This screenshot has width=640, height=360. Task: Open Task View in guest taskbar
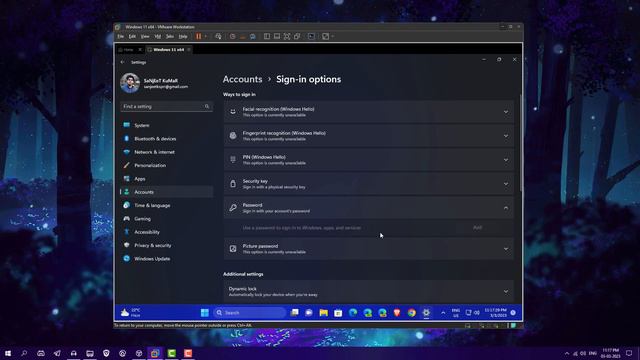[x=294, y=313]
